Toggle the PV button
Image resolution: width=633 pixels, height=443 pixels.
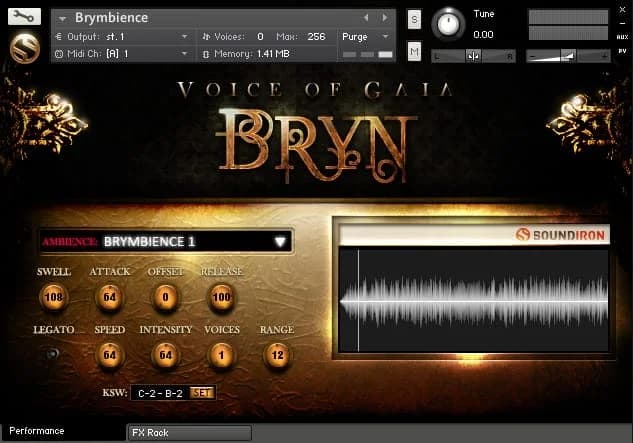pos(622,51)
